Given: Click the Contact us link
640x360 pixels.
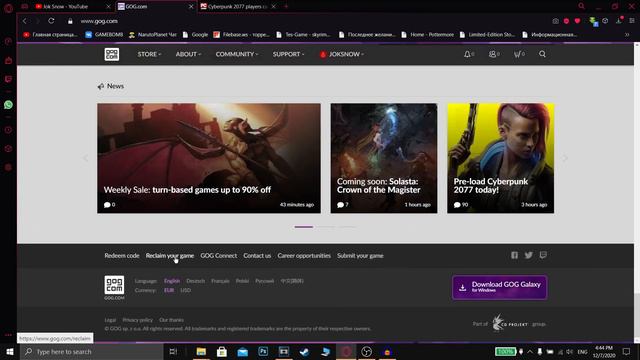Looking at the screenshot, I should coord(257,256).
